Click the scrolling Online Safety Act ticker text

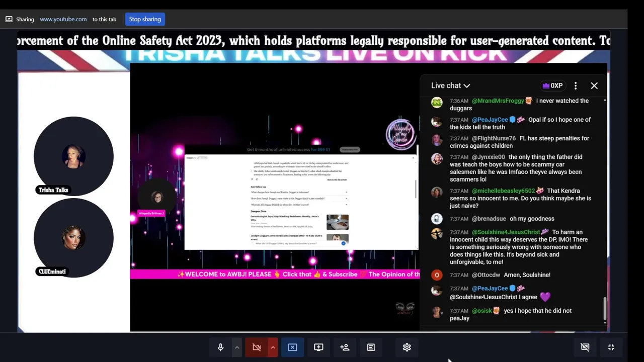pyautogui.click(x=313, y=41)
